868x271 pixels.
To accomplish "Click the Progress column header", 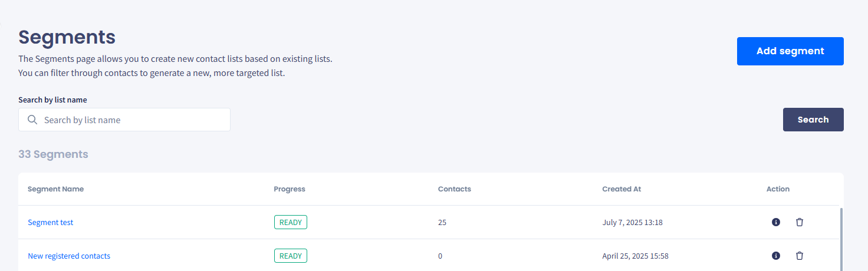I will coord(290,189).
